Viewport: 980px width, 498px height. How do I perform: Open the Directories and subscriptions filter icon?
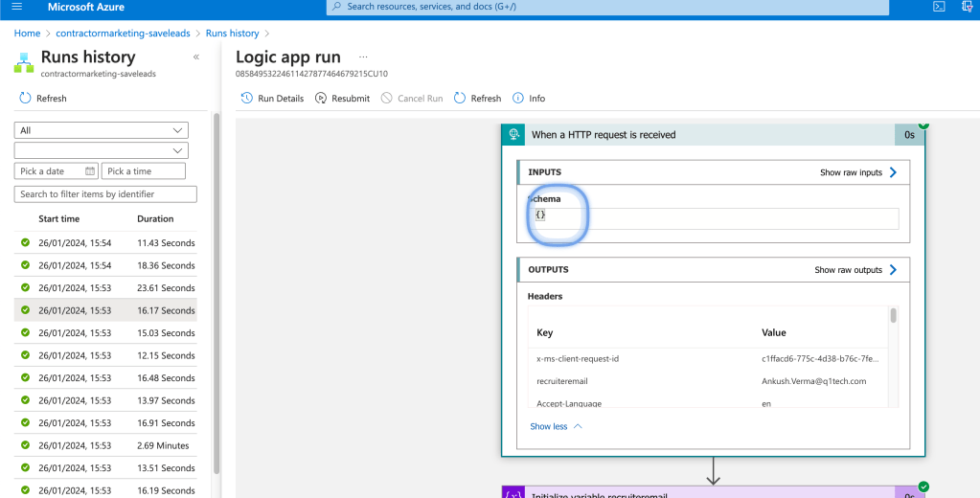click(x=968, y=7)
